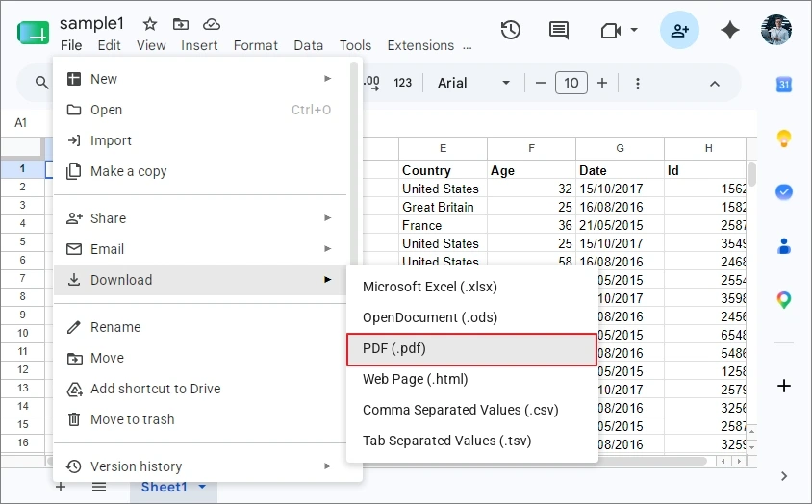Increase font size with plus button
812x504 pixels.
coord(601,83)
